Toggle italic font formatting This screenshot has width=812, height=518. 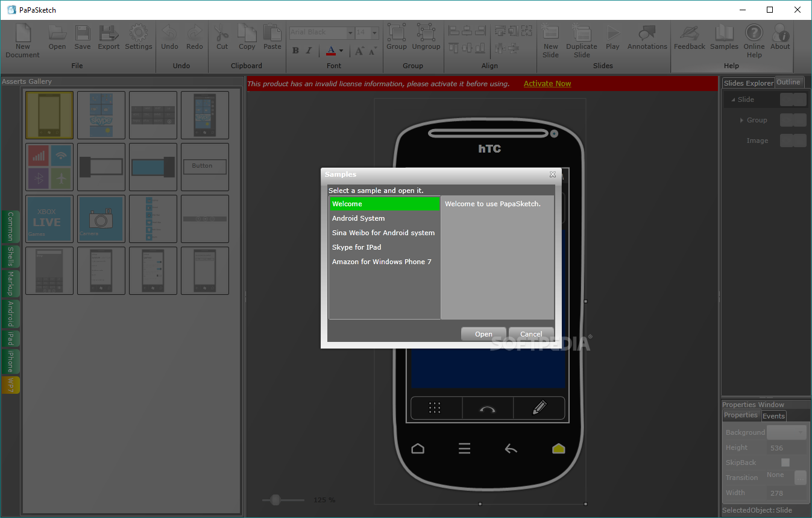coord(309,51)
